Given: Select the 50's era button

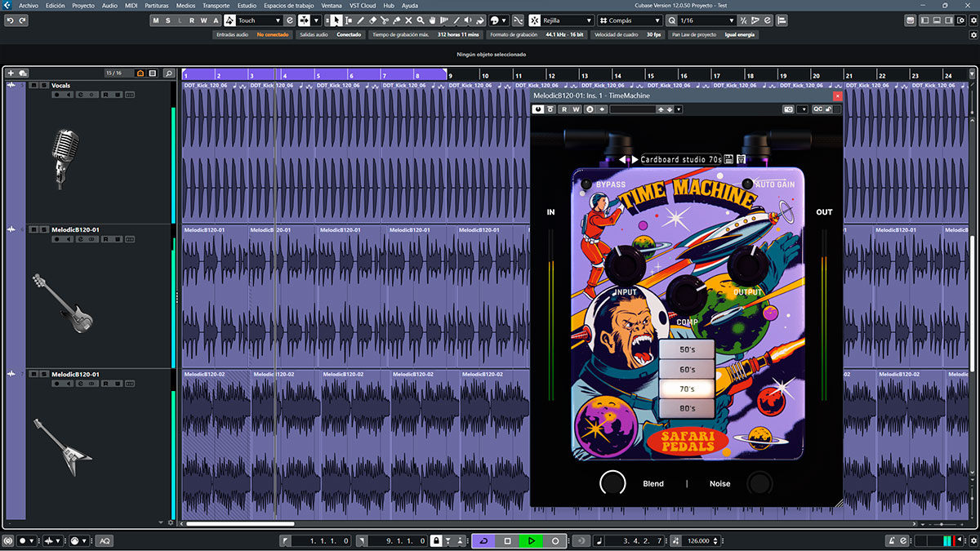Looking at the screenshot, I should [687, 350].
